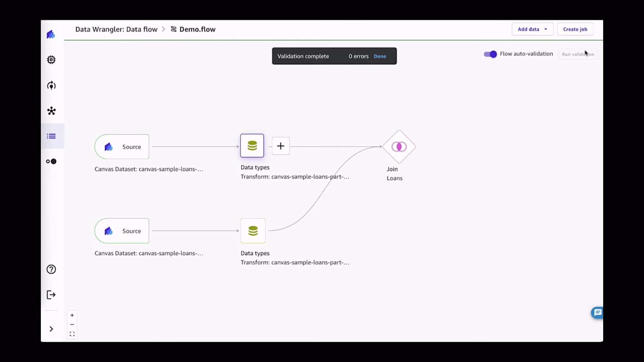Select the top Source node

click(x=122, y=146)
